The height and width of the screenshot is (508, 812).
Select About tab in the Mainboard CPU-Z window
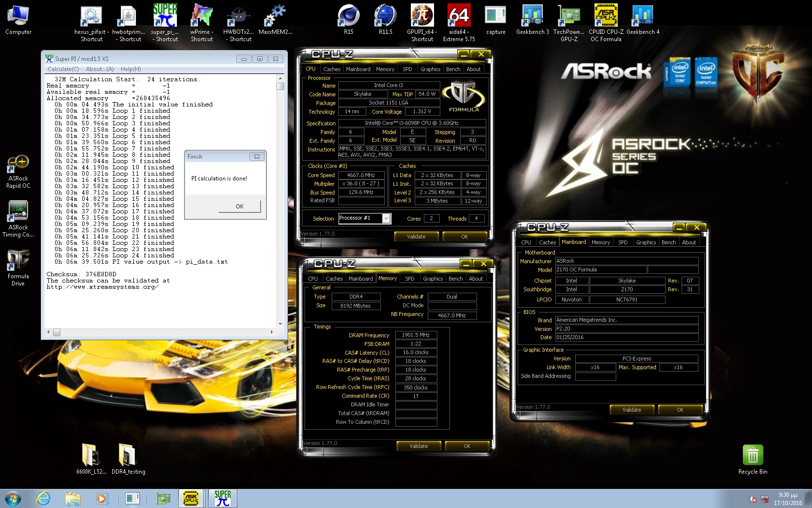pyautogui.click(x=689, y=242)
